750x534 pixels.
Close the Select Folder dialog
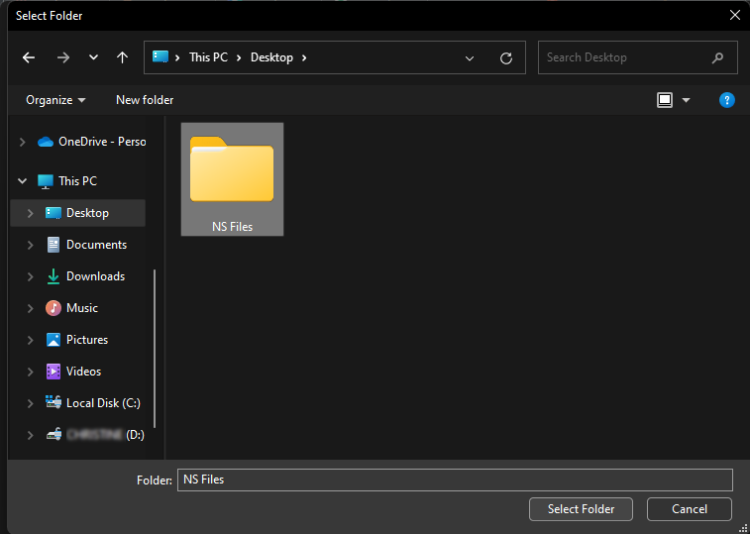[735, 15]
